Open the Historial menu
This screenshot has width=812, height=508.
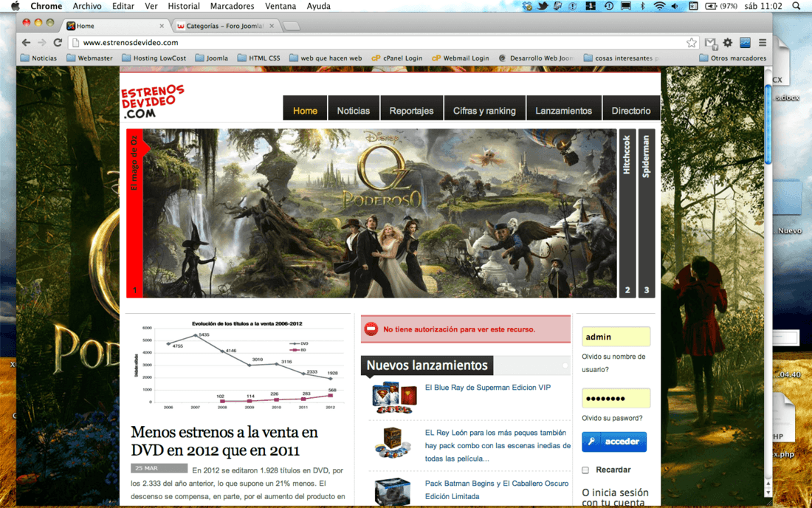tap(183, 6)
